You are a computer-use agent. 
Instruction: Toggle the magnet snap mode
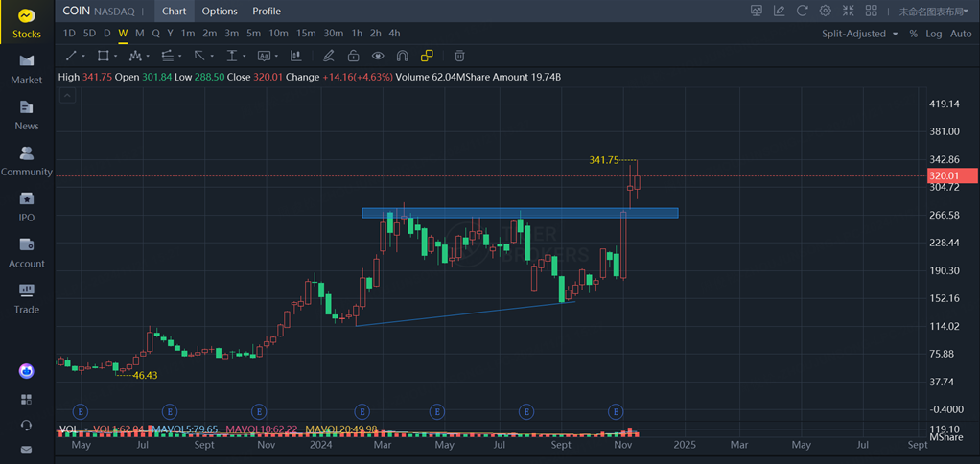(403, 57)
